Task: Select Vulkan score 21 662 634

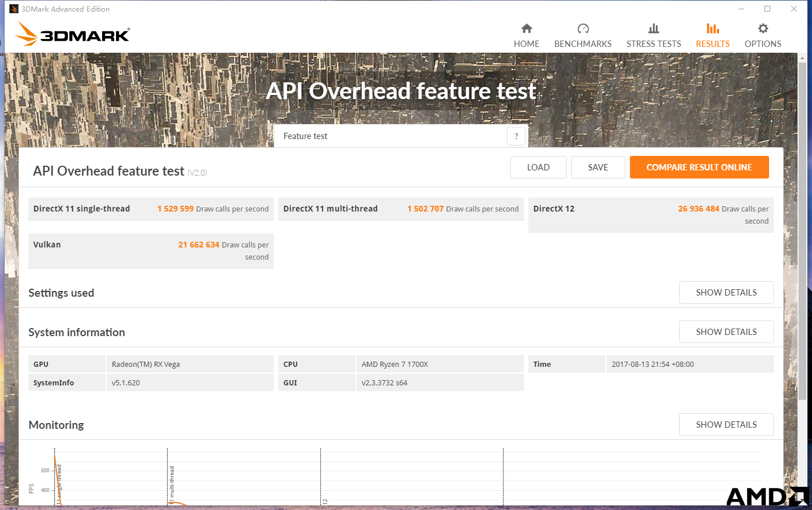Action: [x=198, y=245]
